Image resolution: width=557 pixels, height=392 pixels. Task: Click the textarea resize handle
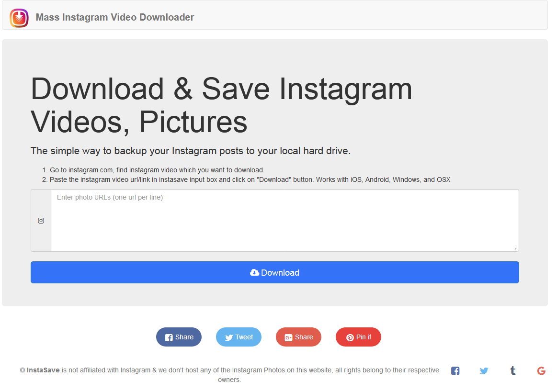[x=516, y=248]
